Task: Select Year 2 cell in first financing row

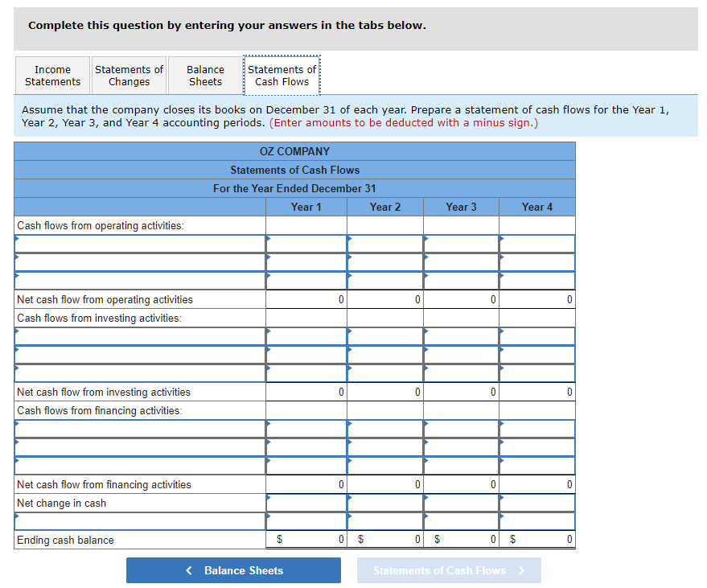Action: 385,429
